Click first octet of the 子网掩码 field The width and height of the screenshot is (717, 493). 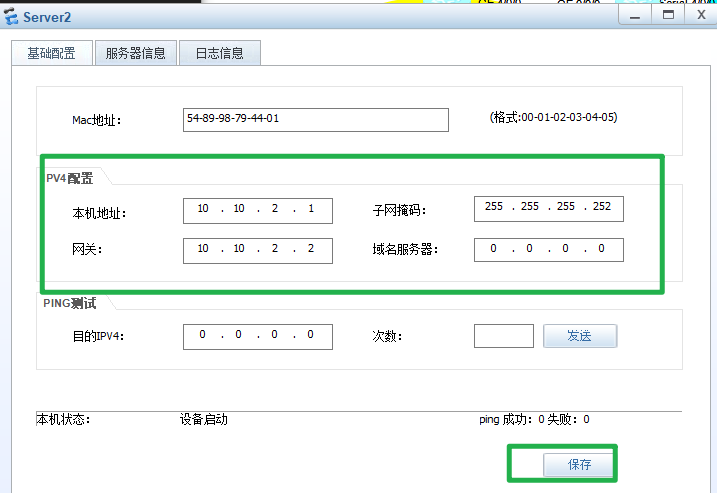point(494,207)
